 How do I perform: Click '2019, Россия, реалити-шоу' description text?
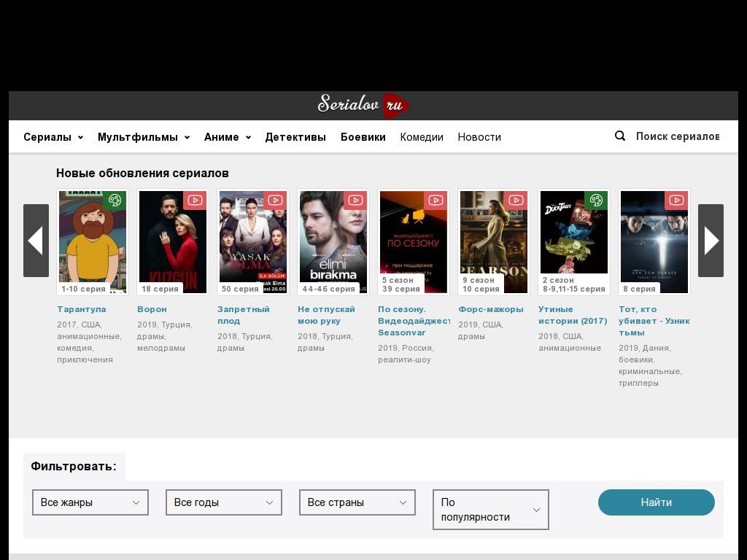click(x=406, y=354)
